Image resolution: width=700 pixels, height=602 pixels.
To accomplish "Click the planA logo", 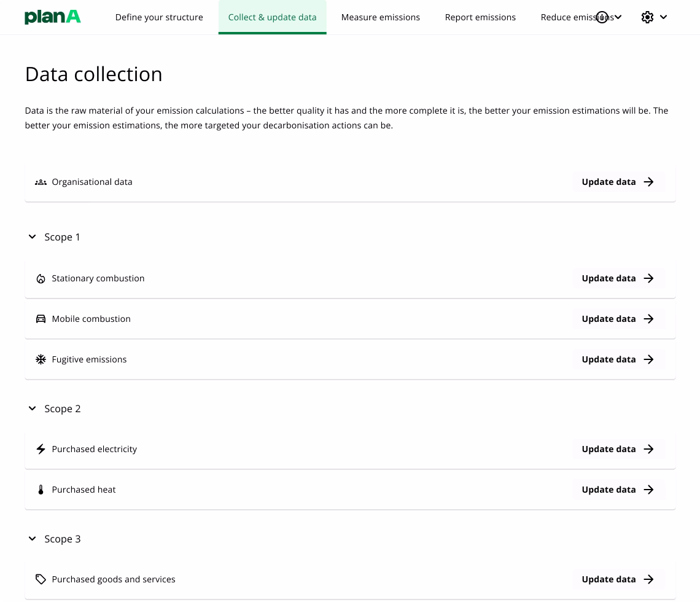I will (53, 17).
